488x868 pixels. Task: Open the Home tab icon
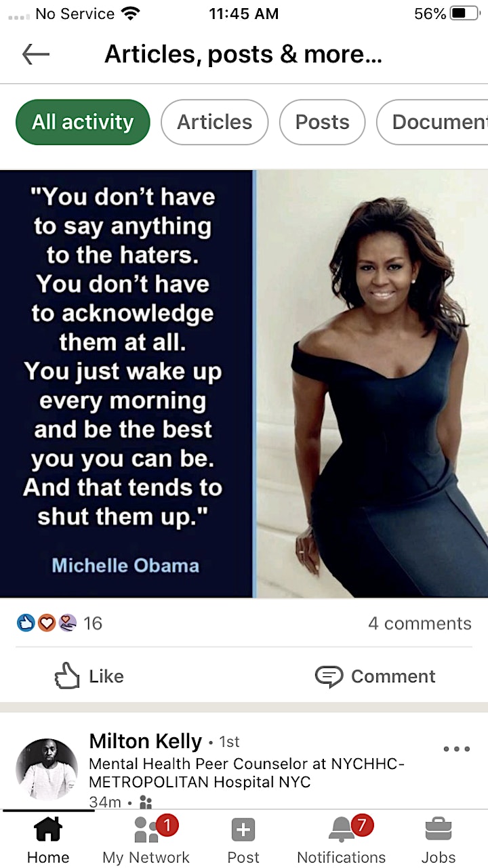pyautogui.click(x=48, y=829)
